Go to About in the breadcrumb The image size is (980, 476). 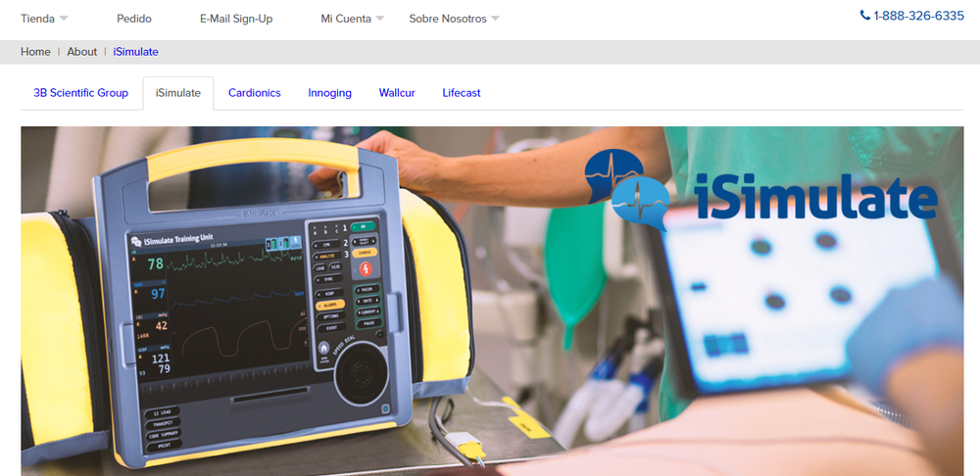(82, 52)
